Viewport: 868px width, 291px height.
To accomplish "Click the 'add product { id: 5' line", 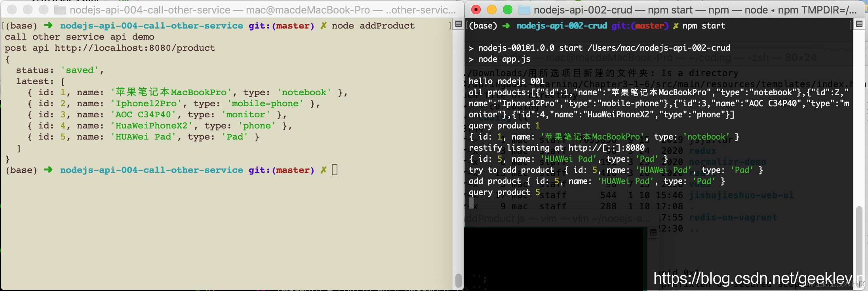I will pos(597,181).
